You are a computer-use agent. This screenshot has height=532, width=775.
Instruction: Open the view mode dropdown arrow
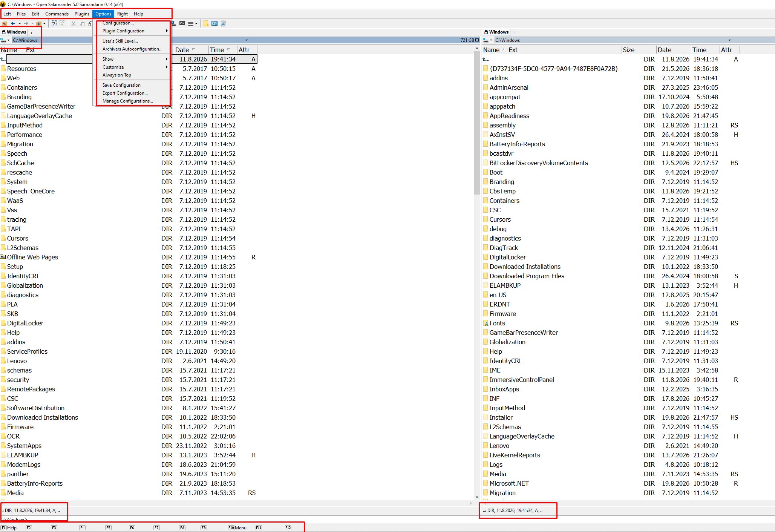point(196,23)
